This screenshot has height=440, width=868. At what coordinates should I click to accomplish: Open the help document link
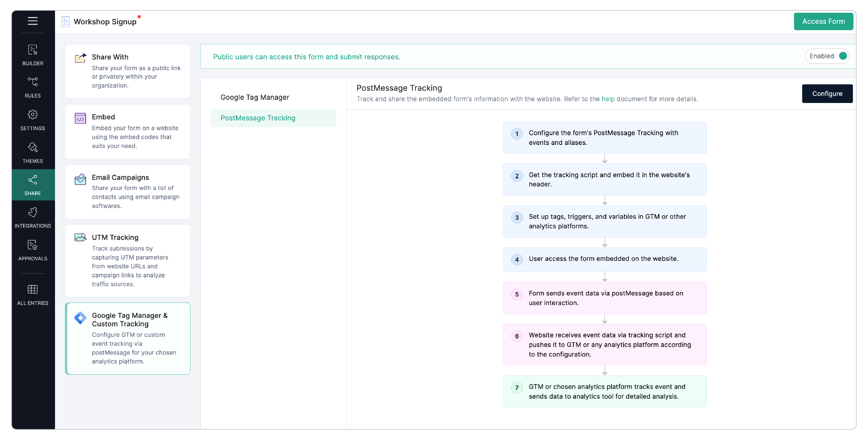coord(608,99)
